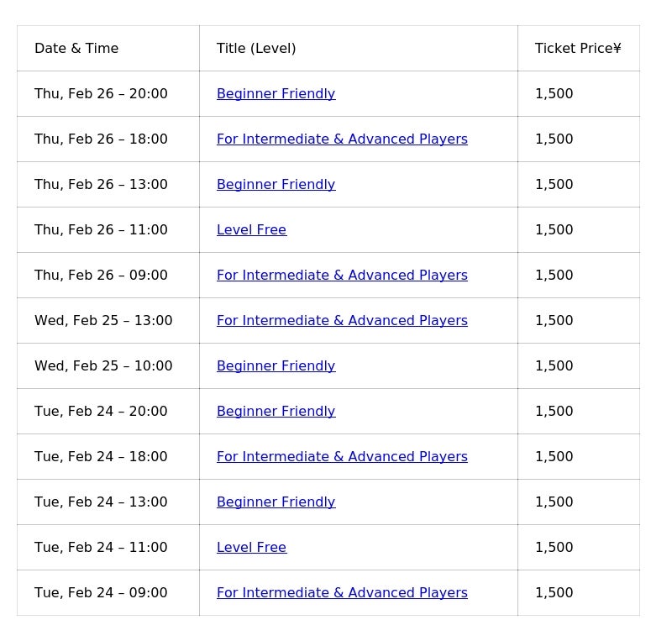The width and height of the screenshot is (672, 641).
Task: Open Intermediate & Advanced link Thu Feb 26 09:00
Action: point(342,276)
